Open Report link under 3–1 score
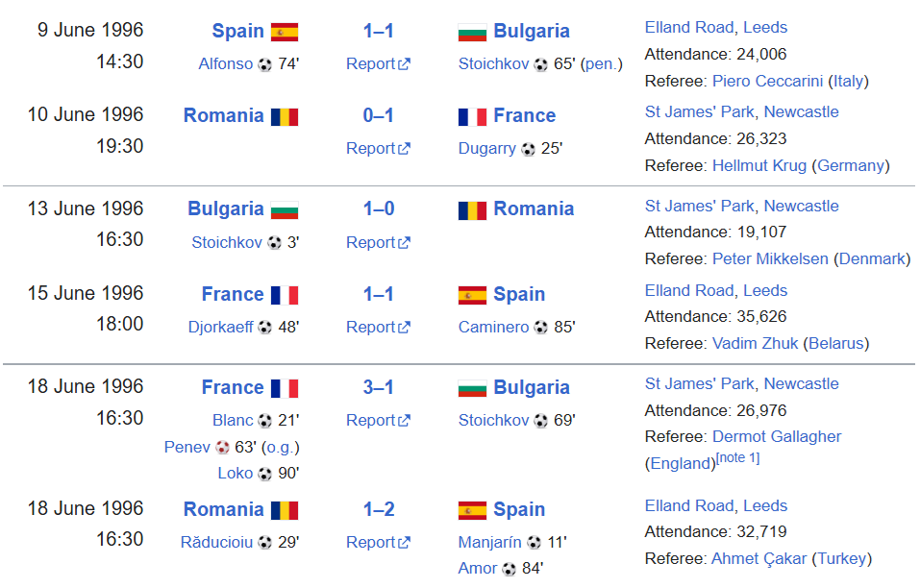The image size is (920, 588). click(378, 420)
